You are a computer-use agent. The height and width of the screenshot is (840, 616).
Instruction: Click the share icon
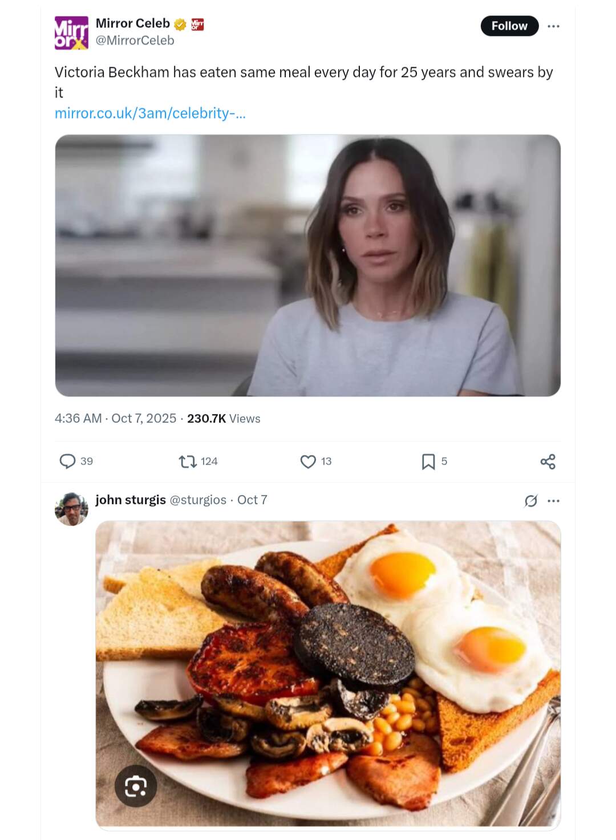click(x=548, y=461)
